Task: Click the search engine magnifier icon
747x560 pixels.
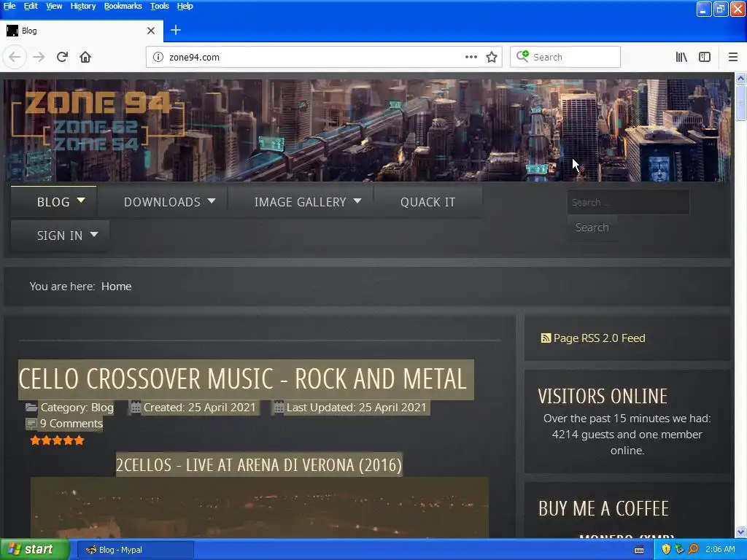Action: [x=522, y=57]
